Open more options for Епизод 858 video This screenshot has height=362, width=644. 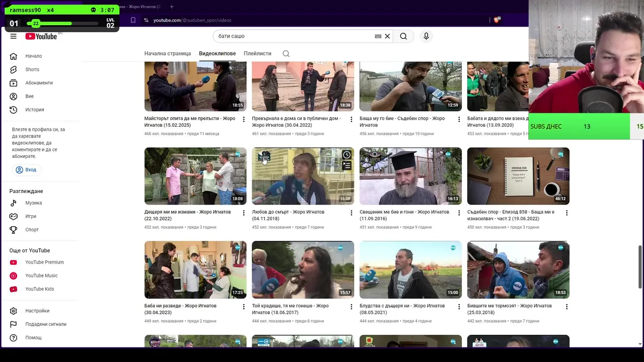[x=567, y=213]
